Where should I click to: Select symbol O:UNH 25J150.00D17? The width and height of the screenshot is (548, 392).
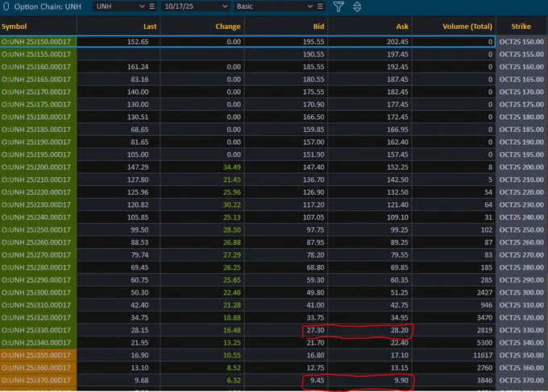[x=36, y=42]
